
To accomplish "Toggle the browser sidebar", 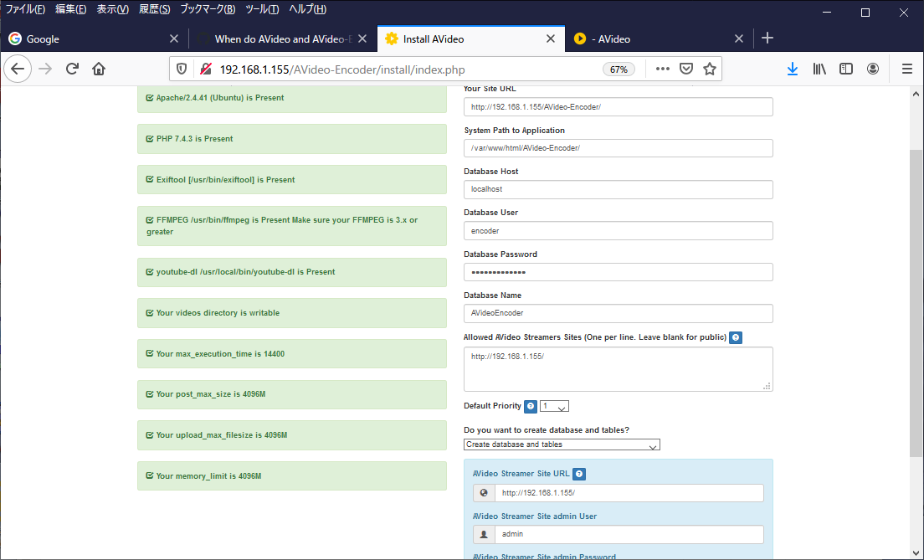I will click(846, 69).
